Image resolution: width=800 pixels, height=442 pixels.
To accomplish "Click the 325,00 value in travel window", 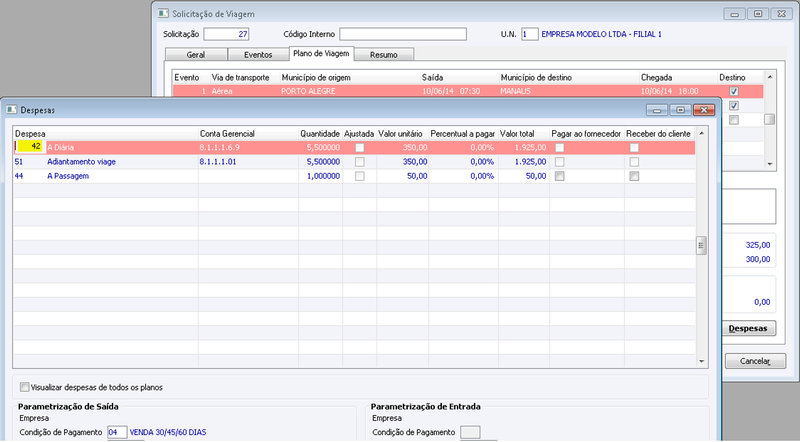I will coord(758,245).
